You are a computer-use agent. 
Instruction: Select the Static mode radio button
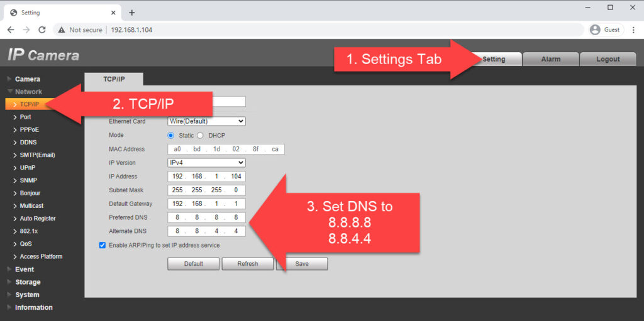click(x=170, y=135)
